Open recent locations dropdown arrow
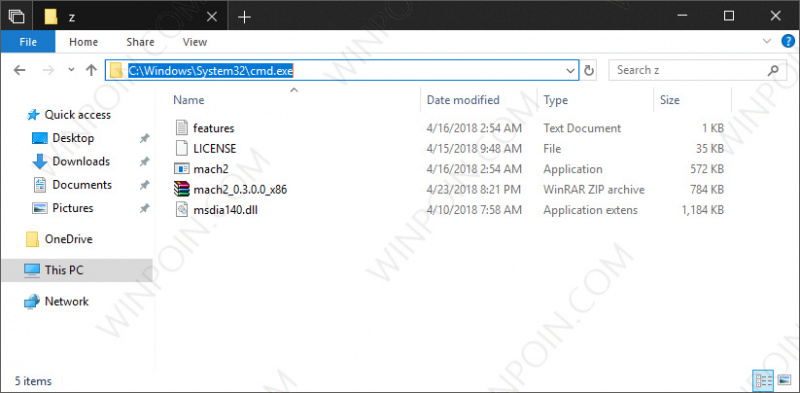This screenshot has height=393, width=800. 71,70
